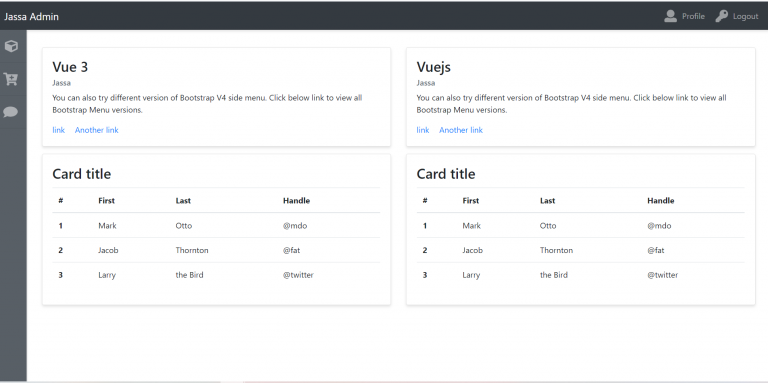Open "Another link" in the Vue 3 card

96,130
